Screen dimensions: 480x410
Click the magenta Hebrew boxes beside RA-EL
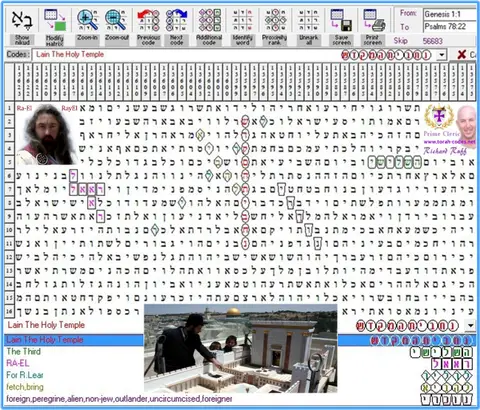coord(452,364)
